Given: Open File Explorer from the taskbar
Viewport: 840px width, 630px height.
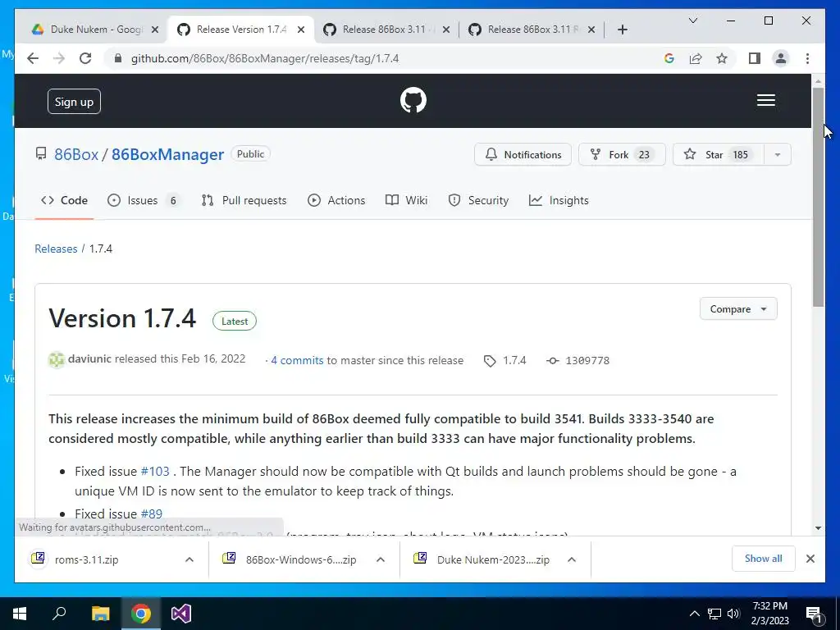Looking at the screenshot, I should (x=100, y=614).
